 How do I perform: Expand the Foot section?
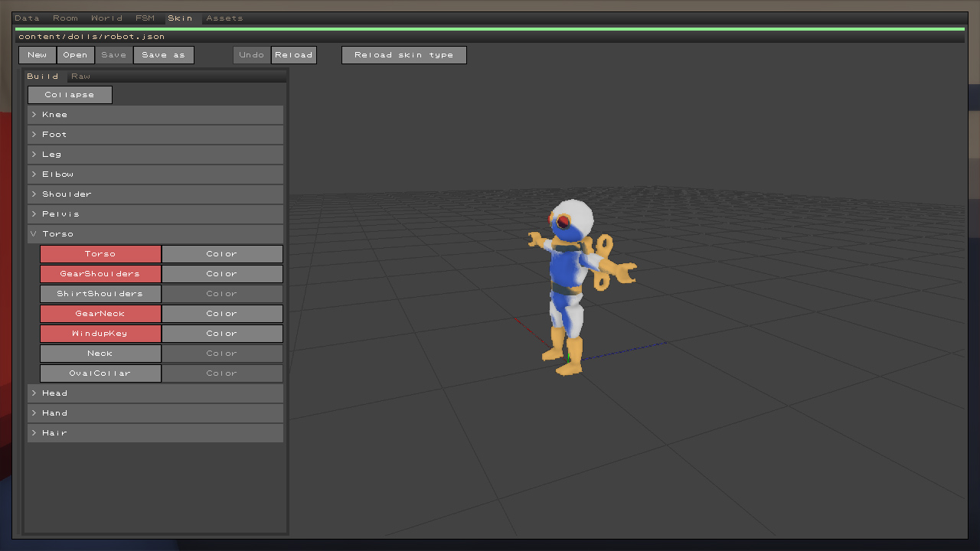point(155,135)
